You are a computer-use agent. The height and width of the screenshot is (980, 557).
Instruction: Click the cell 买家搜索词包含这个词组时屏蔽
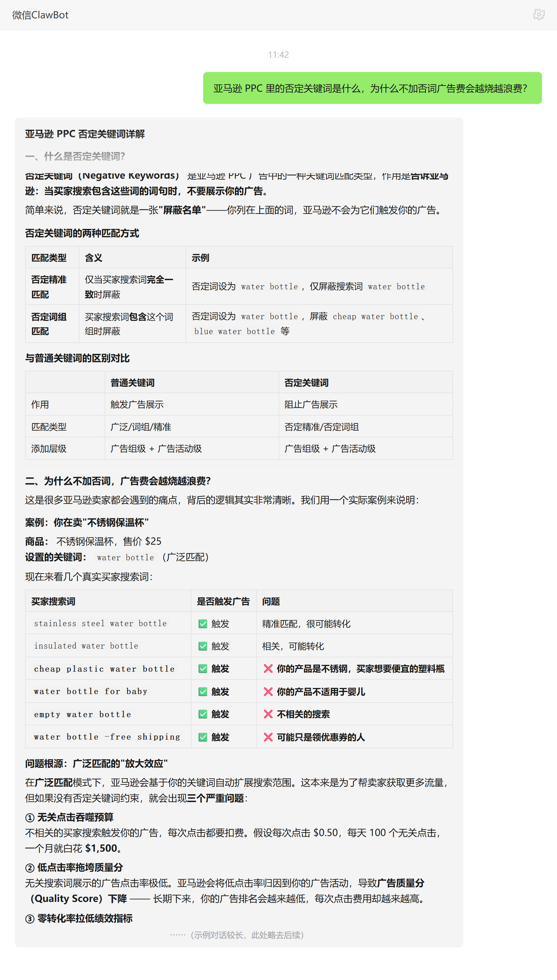point(132,324)
